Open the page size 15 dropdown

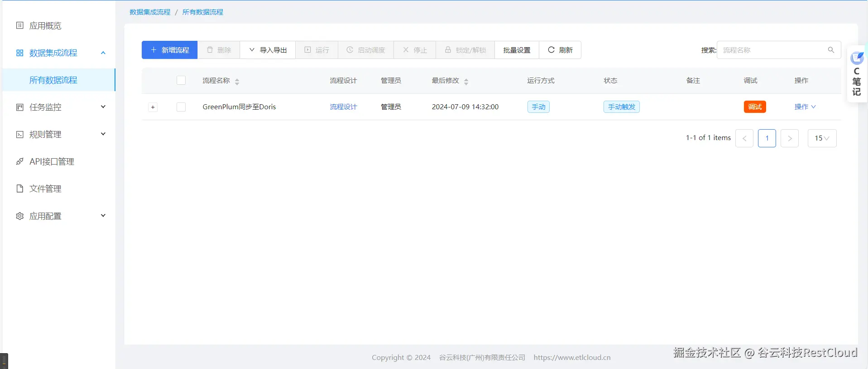click(822, 138)
